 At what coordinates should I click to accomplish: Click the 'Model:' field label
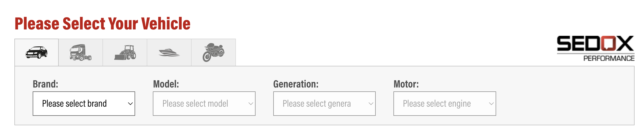[x=166, y=84]
